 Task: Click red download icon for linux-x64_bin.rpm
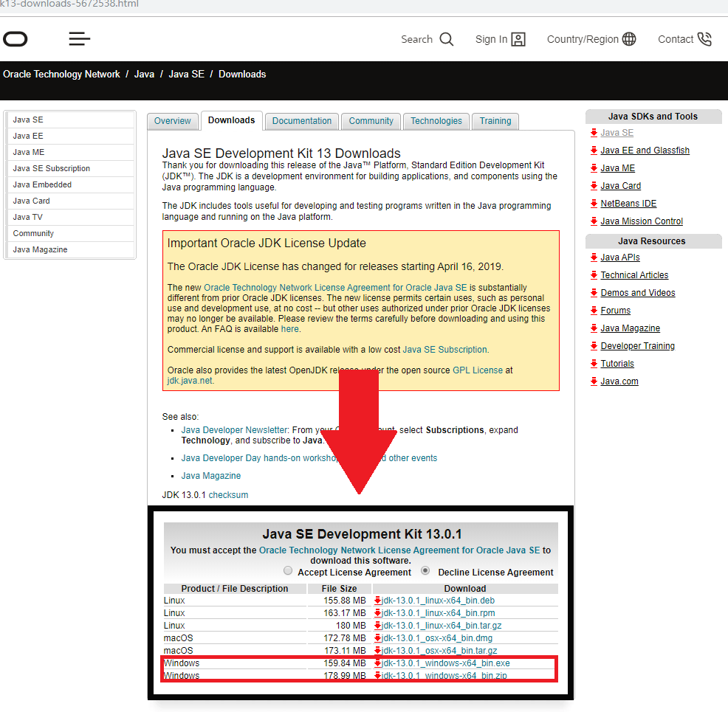click(377, 613)
